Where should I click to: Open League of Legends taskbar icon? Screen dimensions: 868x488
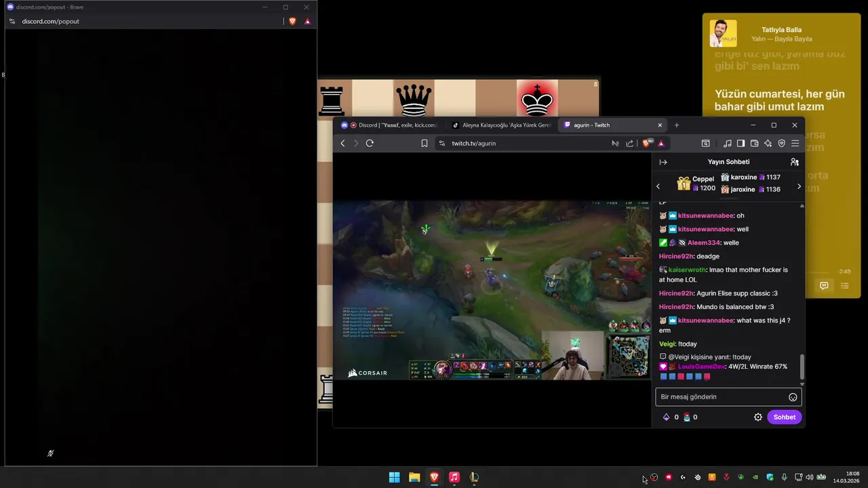click(x=474, y=477)
